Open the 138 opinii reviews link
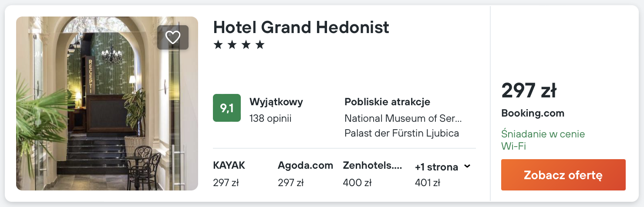644x207 pixels. 270,118
